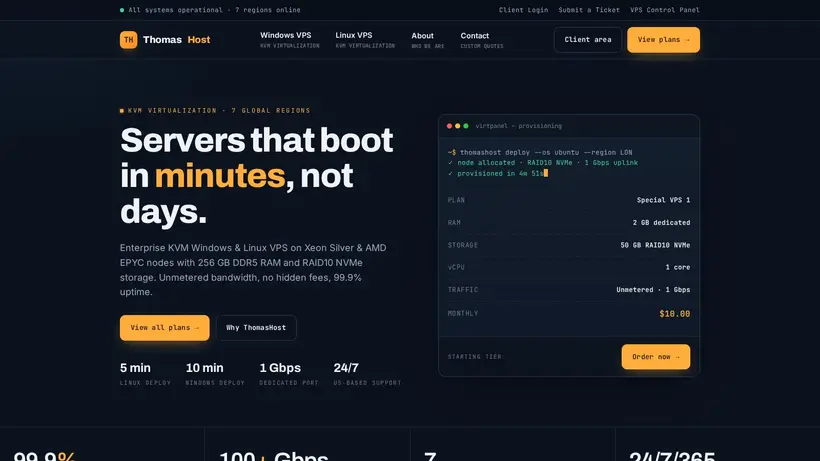Click the thomashost deploy command line
Image resolution: width=820 pixels, height=461 pixels.
tap(540, 153)
